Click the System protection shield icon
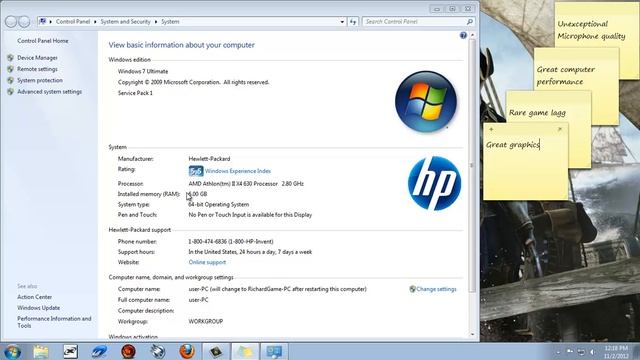This screenshot has height=360, width=640. click(x=11, y=80)
